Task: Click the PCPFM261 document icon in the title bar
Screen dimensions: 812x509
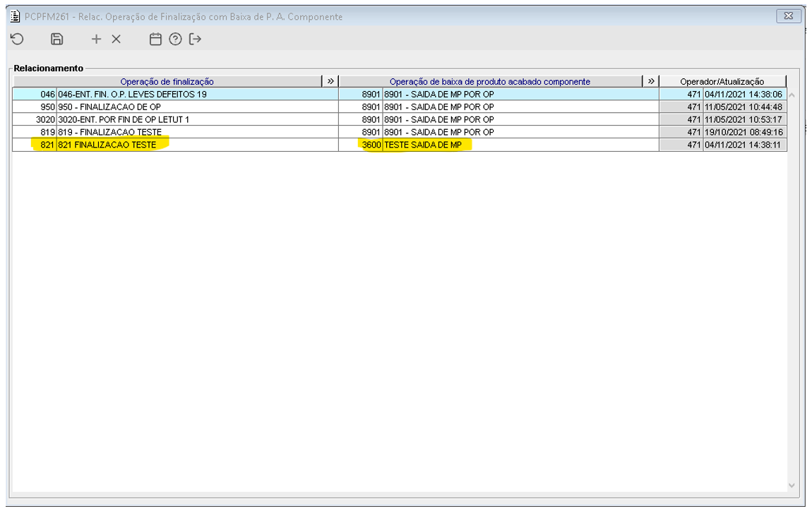Action: point(16,16)
